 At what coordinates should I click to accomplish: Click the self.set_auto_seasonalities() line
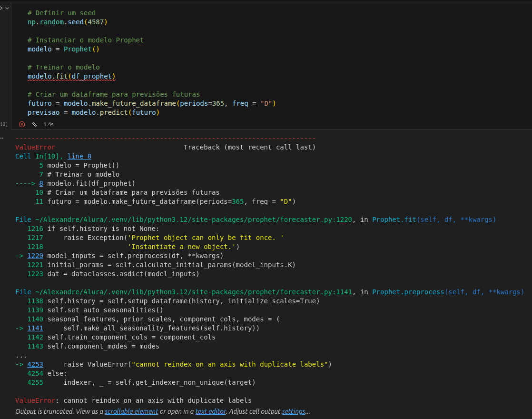[x=105, y=310]
